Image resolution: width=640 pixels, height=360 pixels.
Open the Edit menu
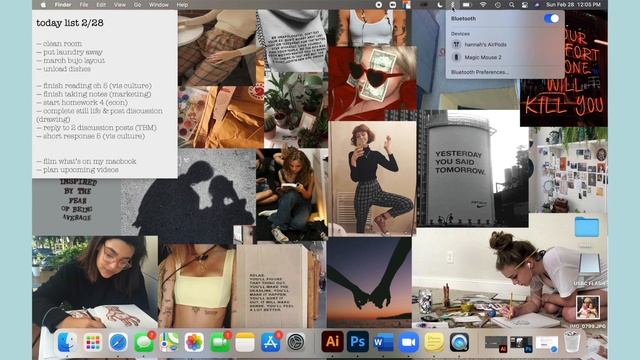point(101,5)
